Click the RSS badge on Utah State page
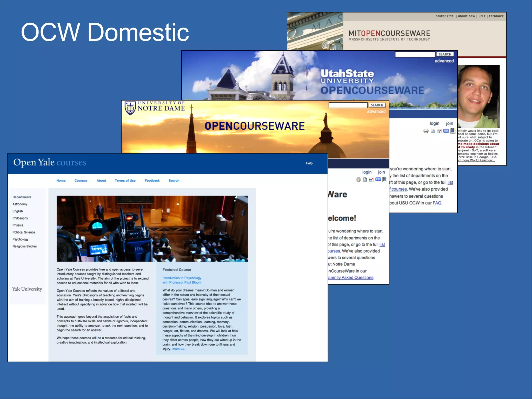Viewport: 532px width, 399px height. tap(446, 131)
